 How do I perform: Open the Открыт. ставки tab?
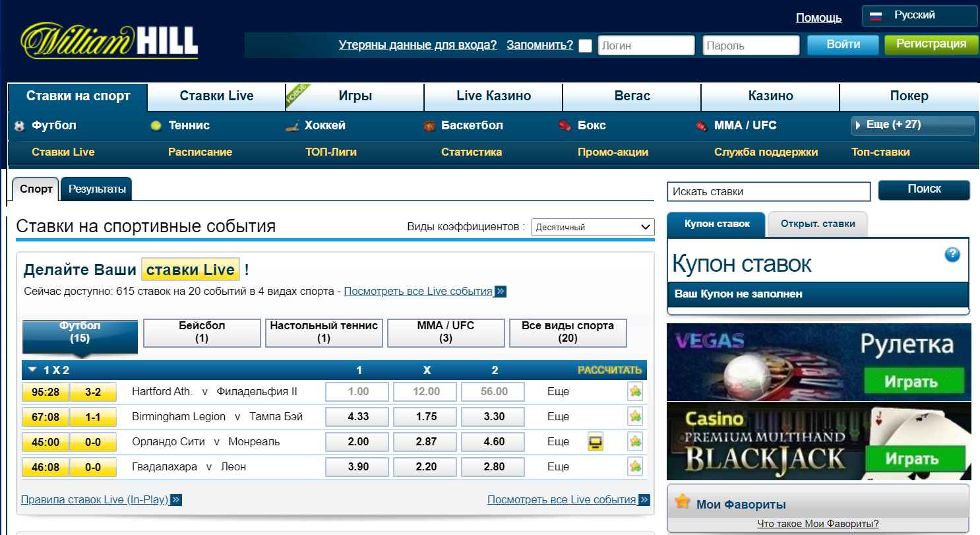click(x=817, y=224)
